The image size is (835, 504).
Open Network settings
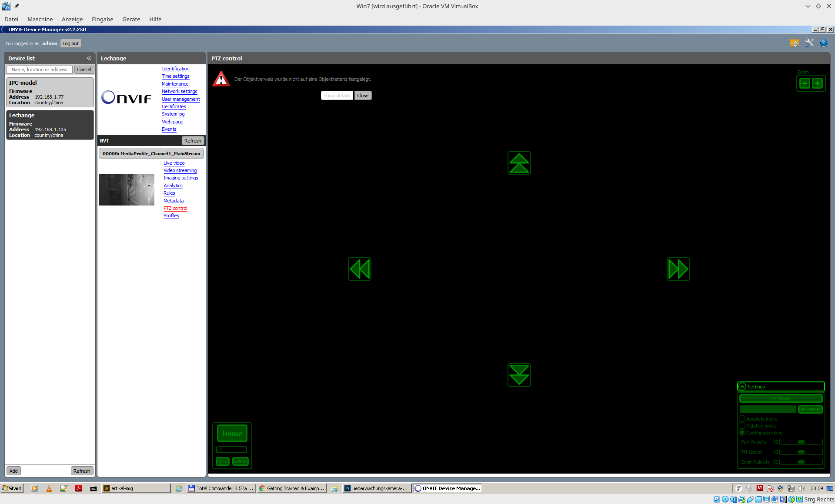point(180,91)
